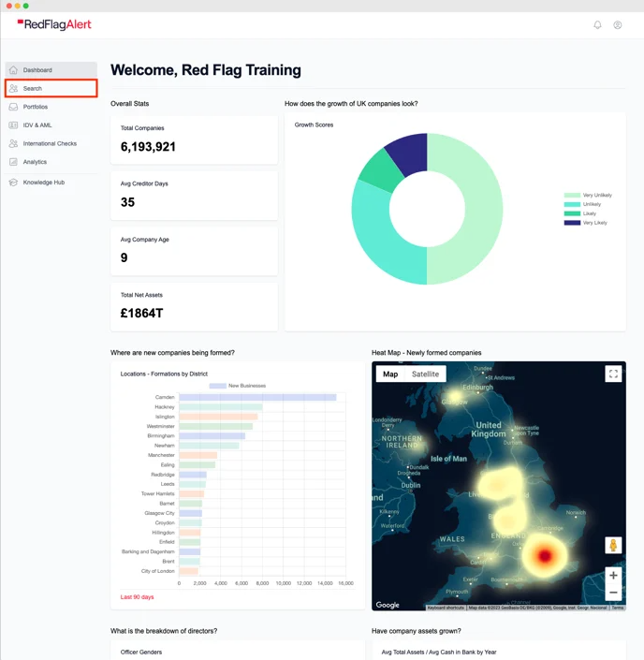Click Keyboard shortcuts on the map
The height and width of the screenshot is (660, 644).
click(446, 608)
